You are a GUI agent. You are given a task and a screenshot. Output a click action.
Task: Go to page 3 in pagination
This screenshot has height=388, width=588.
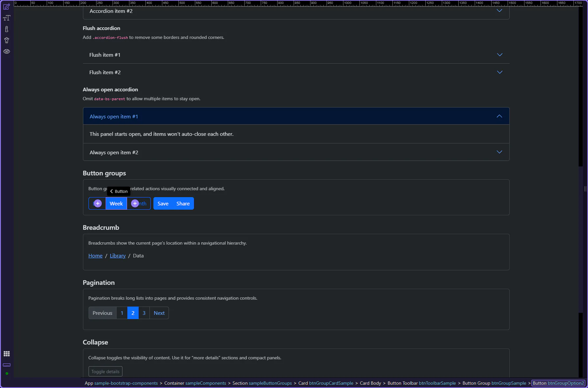[144, 313]
